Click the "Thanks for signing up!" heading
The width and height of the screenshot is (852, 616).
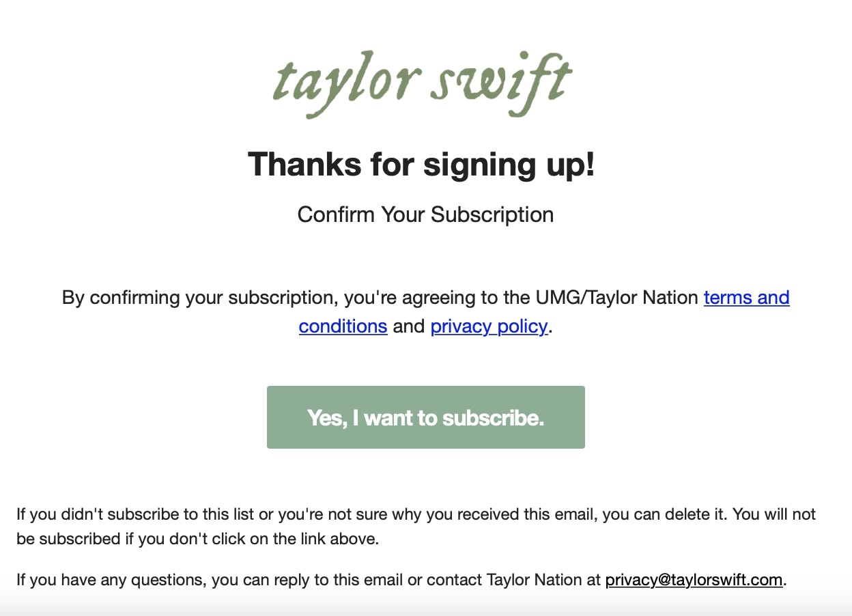[421, 165]
